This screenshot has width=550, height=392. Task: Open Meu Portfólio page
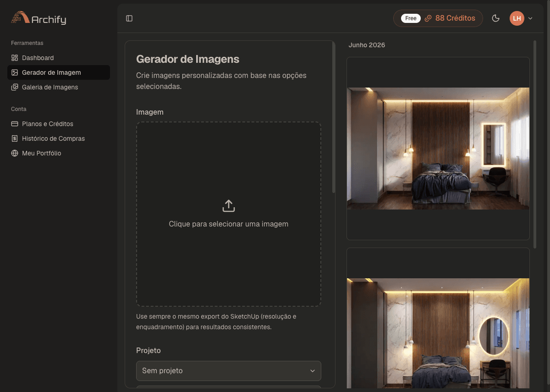point(59,153)
